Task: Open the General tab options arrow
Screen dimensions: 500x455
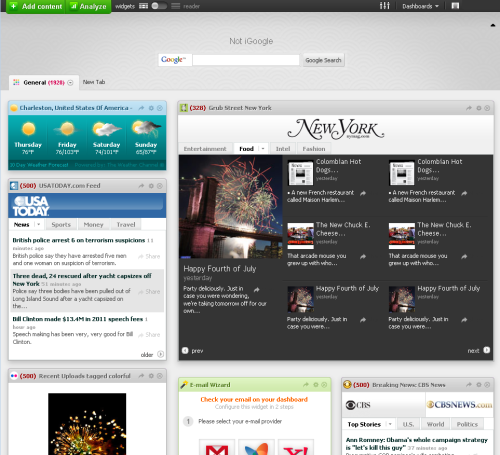Action: 70,83
